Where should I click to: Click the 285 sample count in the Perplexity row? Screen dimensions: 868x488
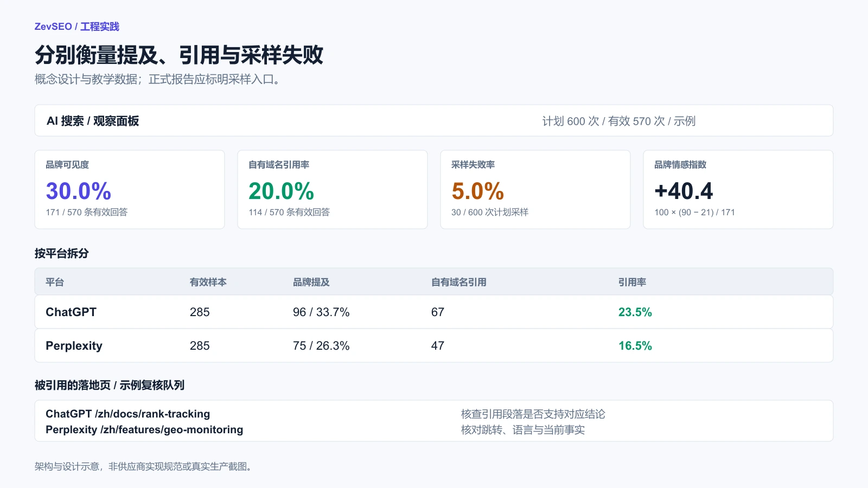[x=200, y=345]
